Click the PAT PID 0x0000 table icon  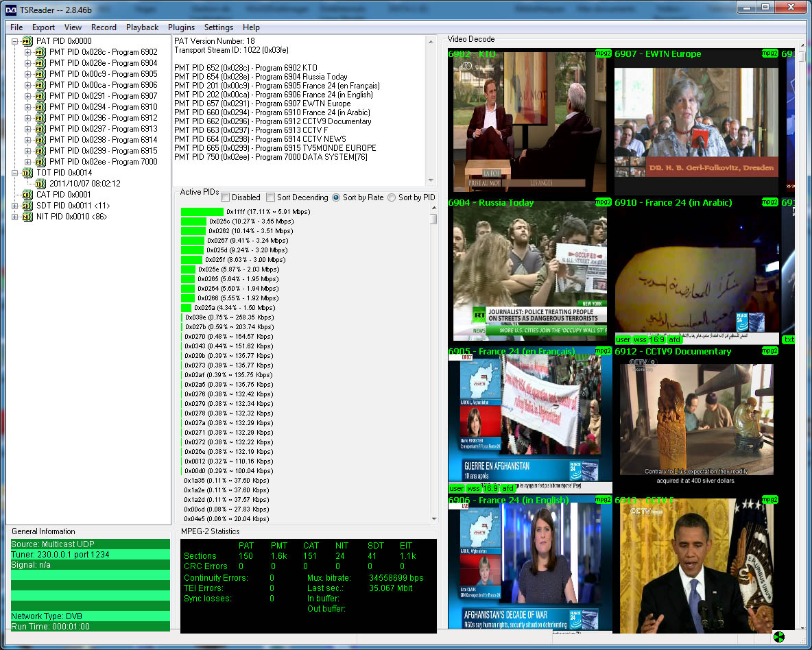27,41
